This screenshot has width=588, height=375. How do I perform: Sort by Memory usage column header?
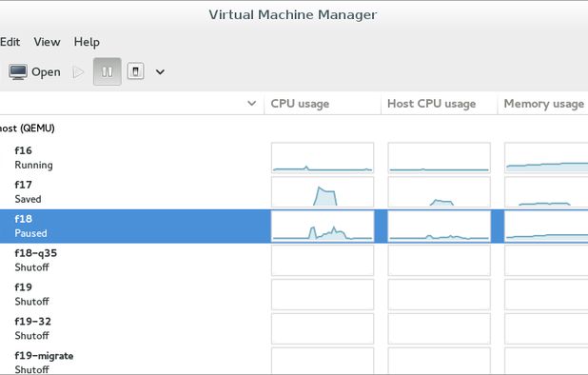tap(543, 104)
